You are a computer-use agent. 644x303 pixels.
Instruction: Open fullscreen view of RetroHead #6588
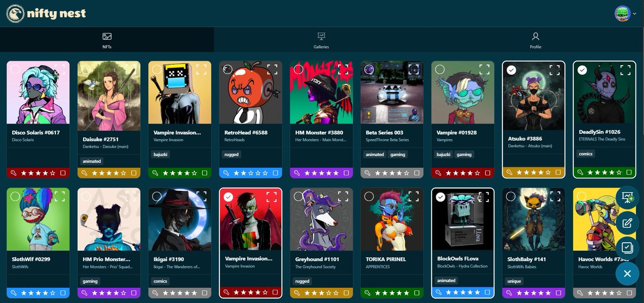point(272,69)
